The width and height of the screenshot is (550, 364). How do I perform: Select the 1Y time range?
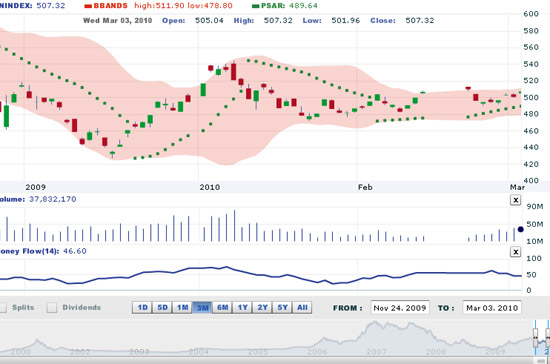[x=242, y=308]
